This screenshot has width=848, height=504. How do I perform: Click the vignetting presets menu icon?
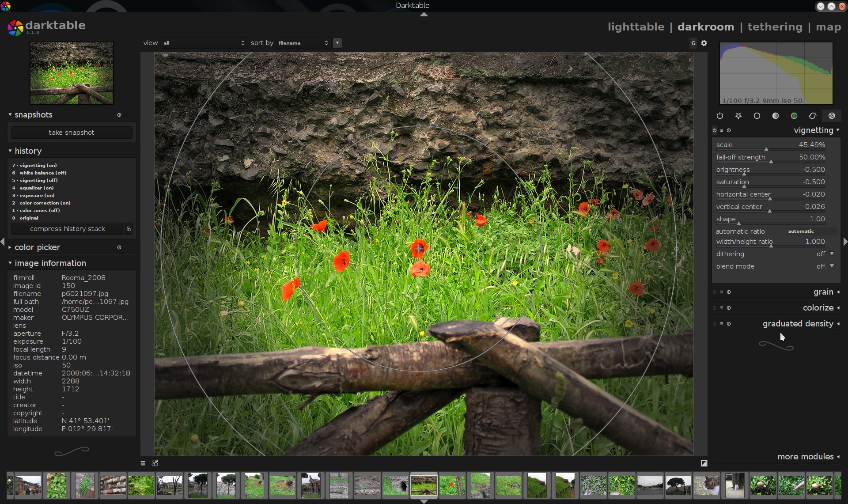click(722, 130)
